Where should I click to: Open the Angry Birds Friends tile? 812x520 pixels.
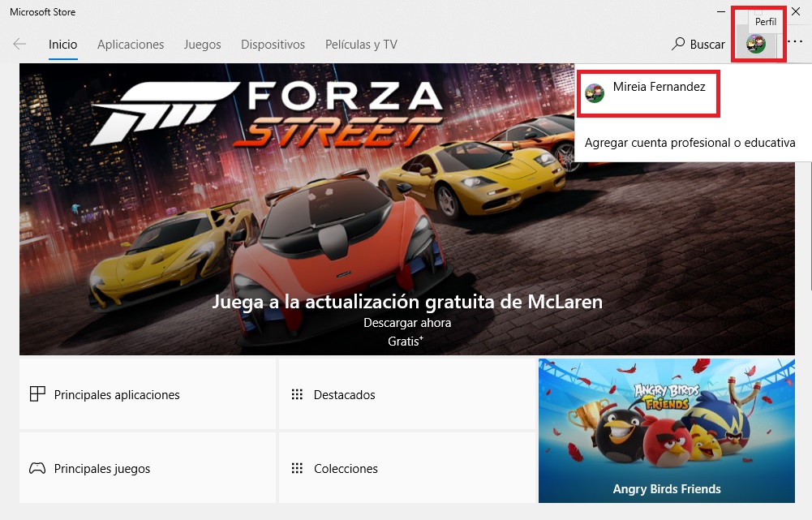pyautogui.click(x=666, y=430)
